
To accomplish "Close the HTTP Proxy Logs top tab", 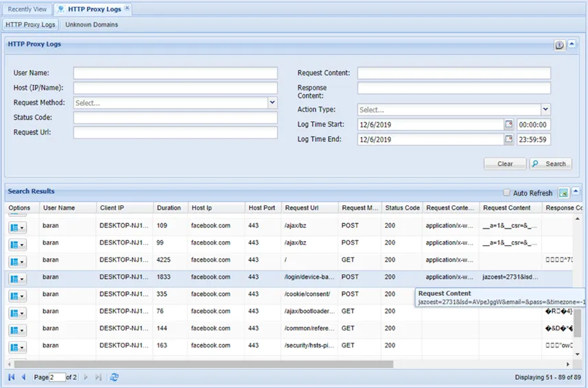I will point(127,8).
